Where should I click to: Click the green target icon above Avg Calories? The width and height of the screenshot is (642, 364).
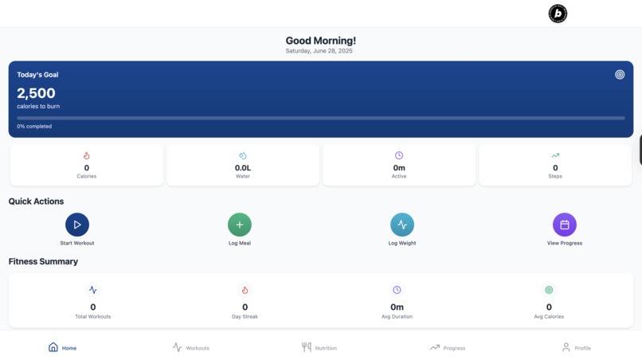549,290
